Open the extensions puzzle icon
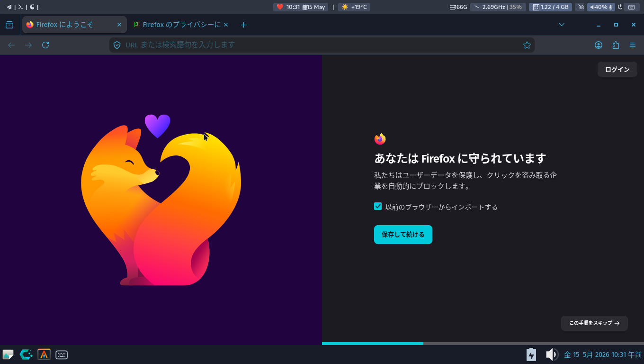Screen dimensions: 644x364 [616, 45]
